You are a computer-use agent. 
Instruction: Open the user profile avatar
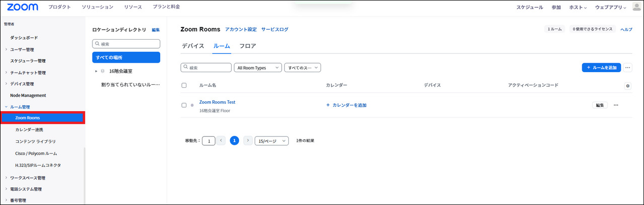[636, 7]
